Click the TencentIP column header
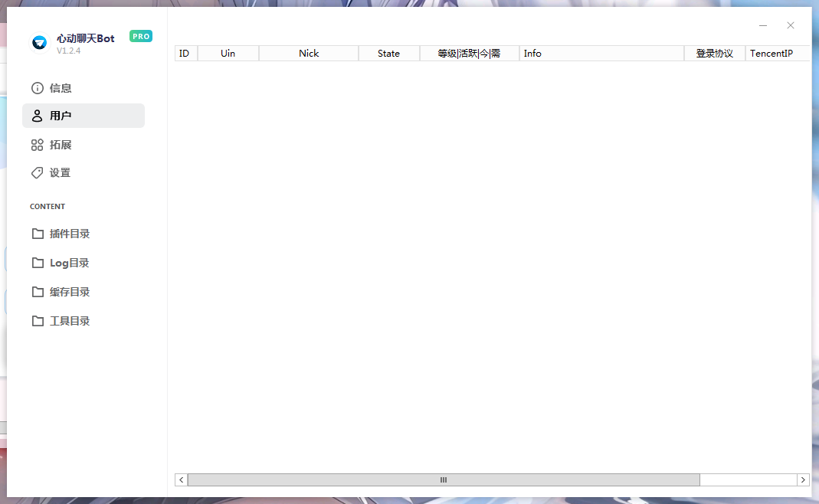Viewport: 819px width, 504px height. pos(775,54)
